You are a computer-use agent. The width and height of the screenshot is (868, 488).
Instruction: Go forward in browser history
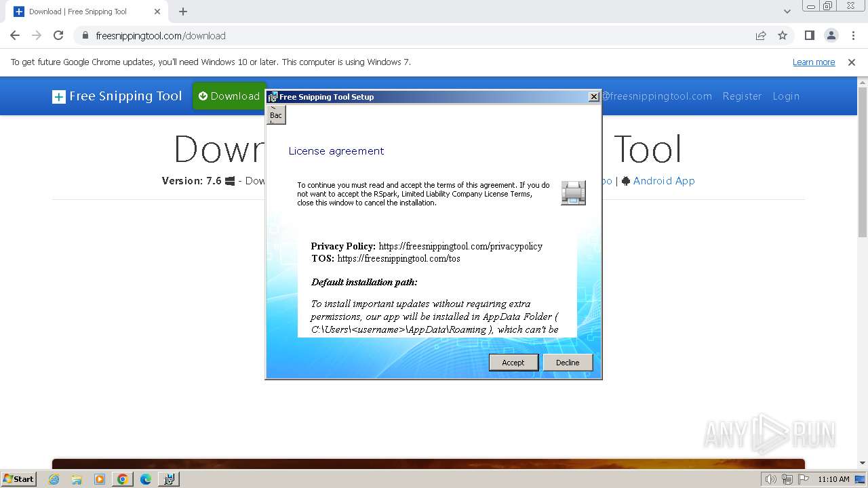coord(37,36)
